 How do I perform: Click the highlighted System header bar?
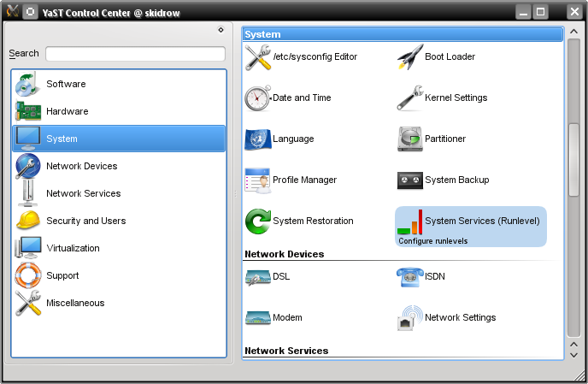point(403,34)
